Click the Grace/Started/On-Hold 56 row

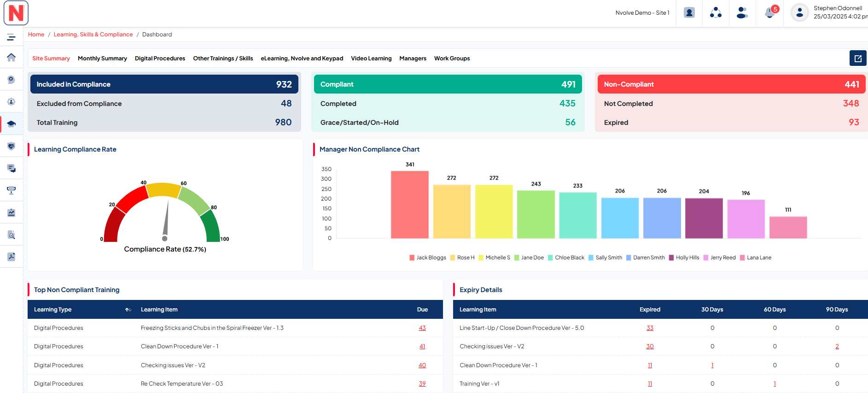point(448,123)
